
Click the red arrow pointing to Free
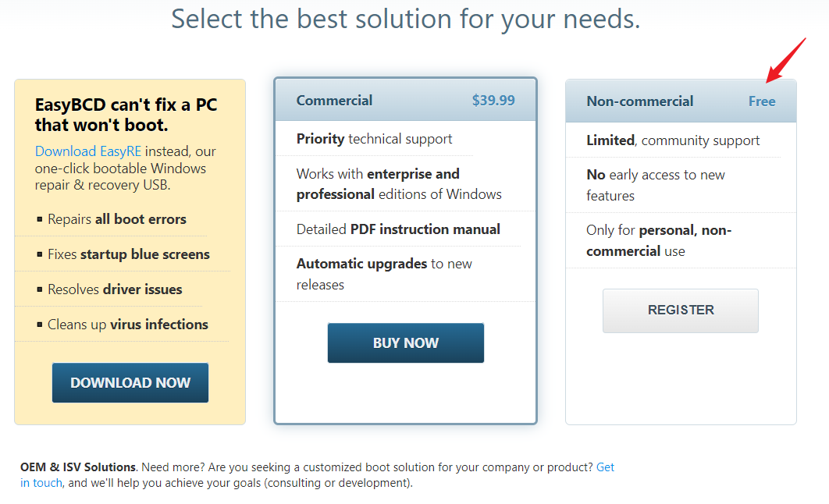(x=785, y=60)
